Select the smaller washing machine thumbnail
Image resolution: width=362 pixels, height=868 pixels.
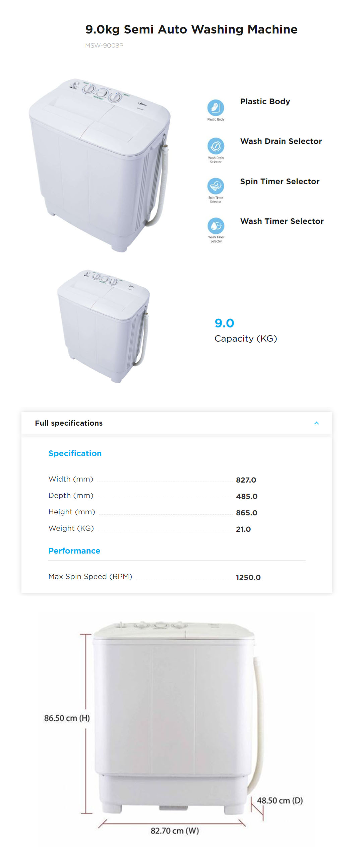(103, 325)
